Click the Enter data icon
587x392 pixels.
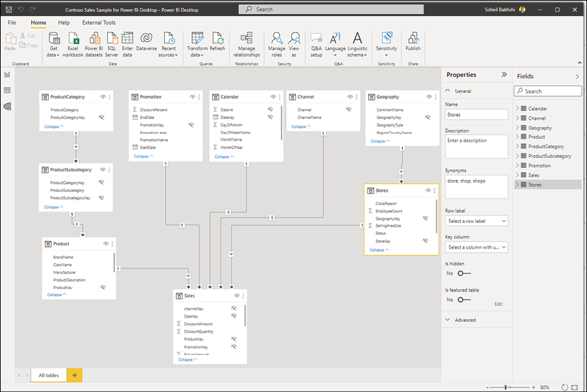coord(127,37)
